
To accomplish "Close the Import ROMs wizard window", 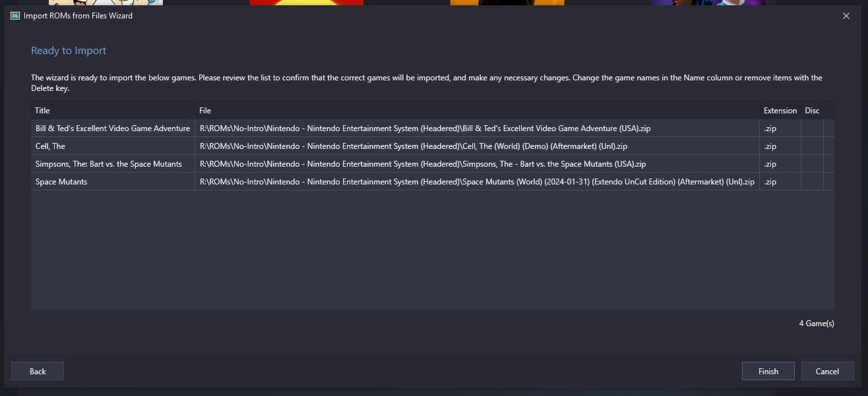I will pos(846,16).
